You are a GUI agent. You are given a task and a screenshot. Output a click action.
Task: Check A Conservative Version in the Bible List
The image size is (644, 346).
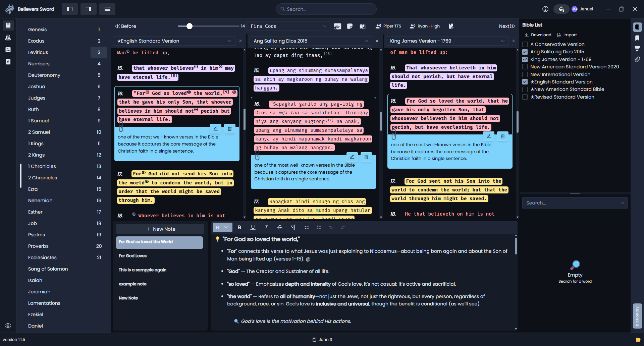click(525, 44)
